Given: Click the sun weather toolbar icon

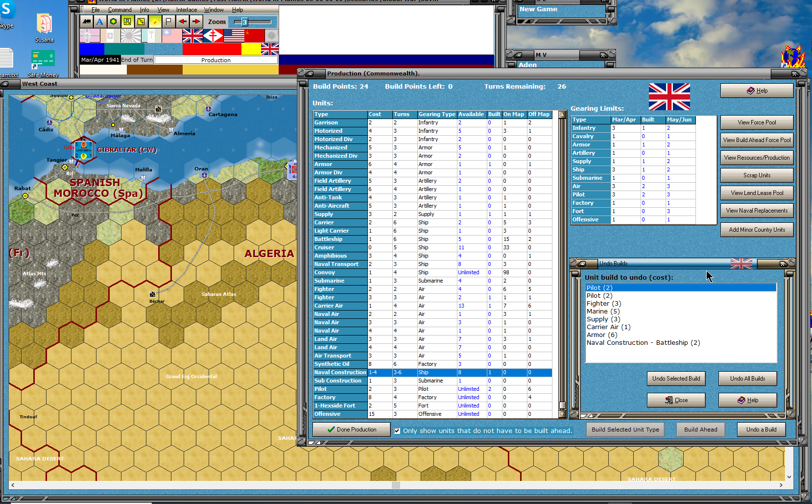Looking at the screenshot, I should click(x=155, y=22).
